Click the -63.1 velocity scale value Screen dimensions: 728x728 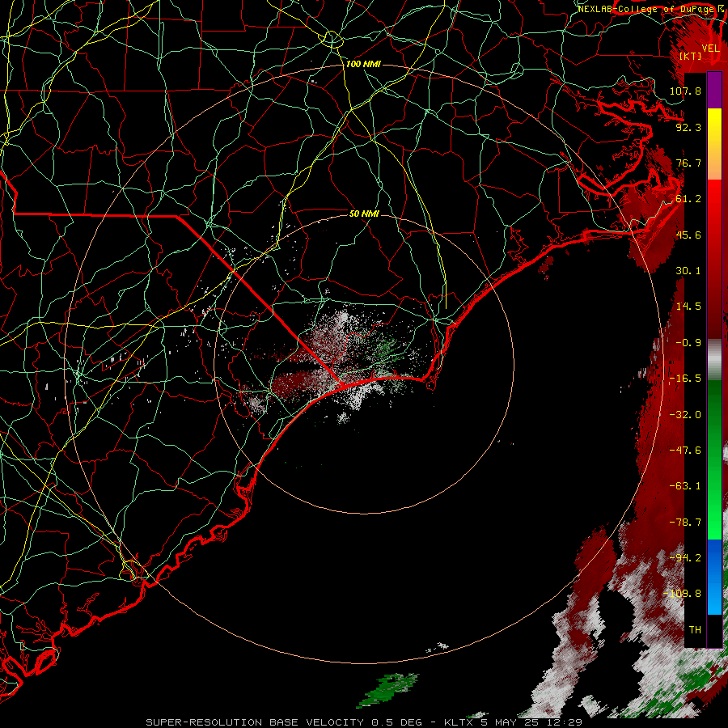[685, 486]
